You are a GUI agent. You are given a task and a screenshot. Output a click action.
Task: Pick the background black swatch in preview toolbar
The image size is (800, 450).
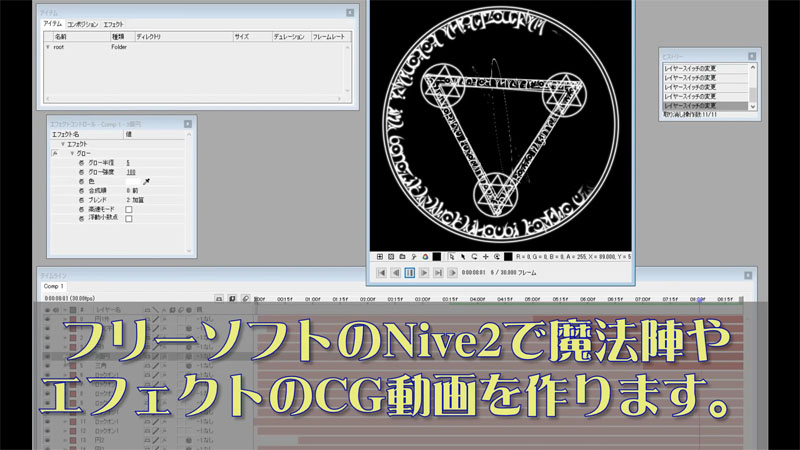[x=437, y=257]
